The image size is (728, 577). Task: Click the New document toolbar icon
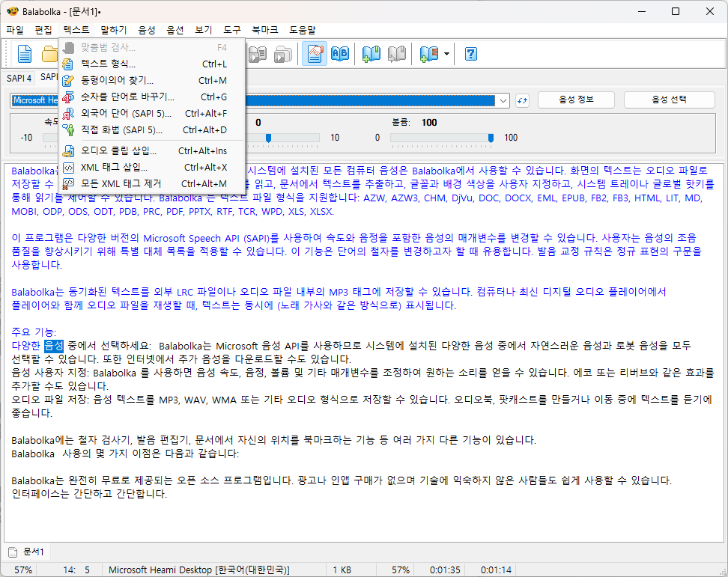[x=24, y=55]
